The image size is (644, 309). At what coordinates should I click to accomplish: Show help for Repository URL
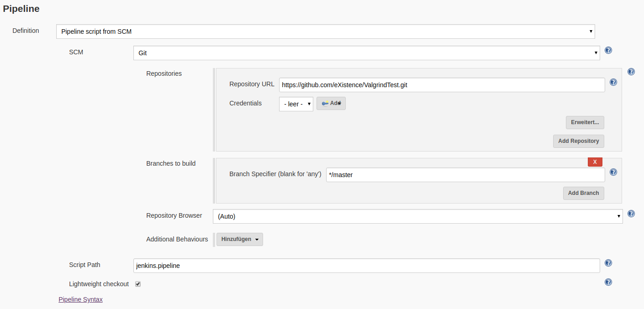613,82
